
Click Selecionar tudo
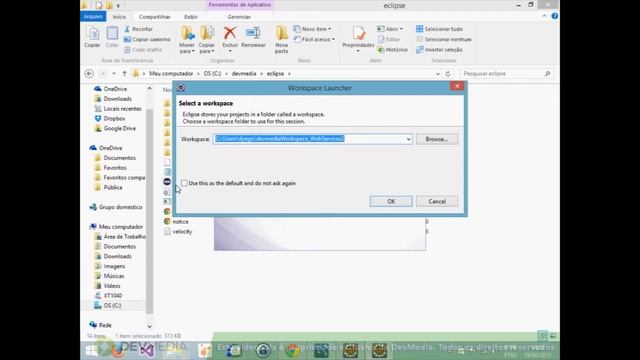pyautogui.click(x=439, y=29)
